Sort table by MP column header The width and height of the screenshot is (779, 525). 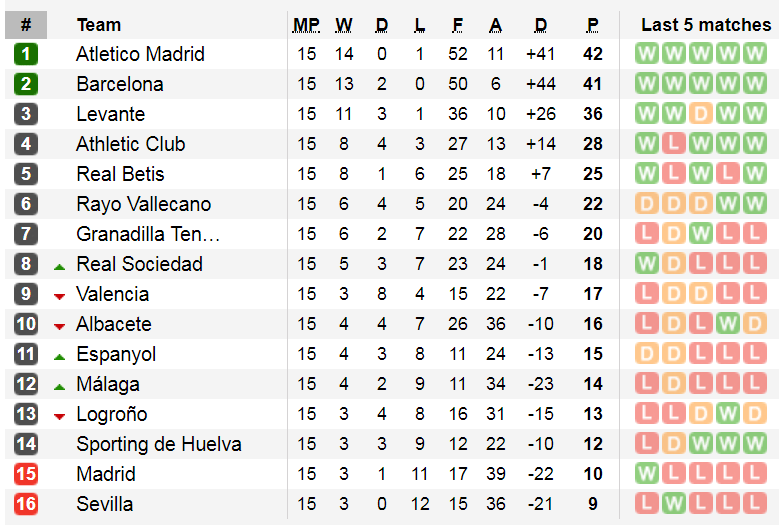coord(307,25)
